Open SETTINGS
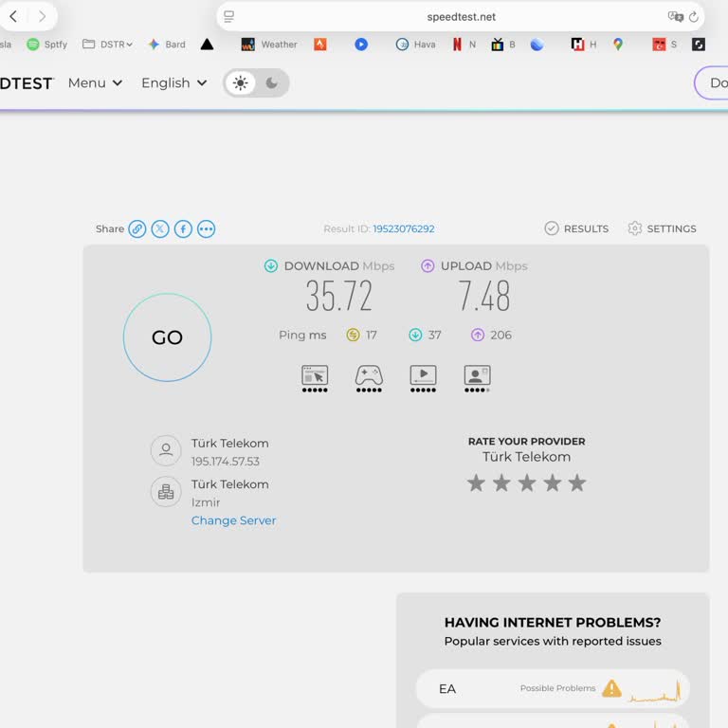The width and height of the screenshot is (728, 728). coord(662,228)
